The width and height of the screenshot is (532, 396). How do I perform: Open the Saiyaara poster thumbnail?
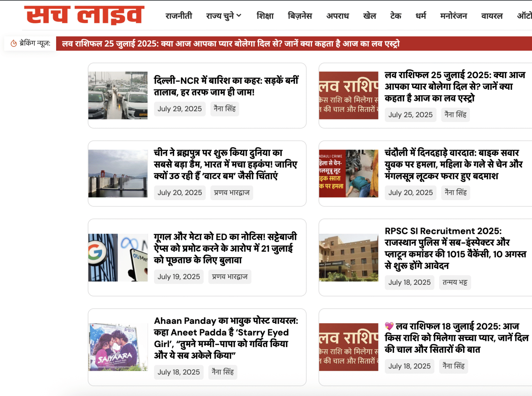point(118,347)
